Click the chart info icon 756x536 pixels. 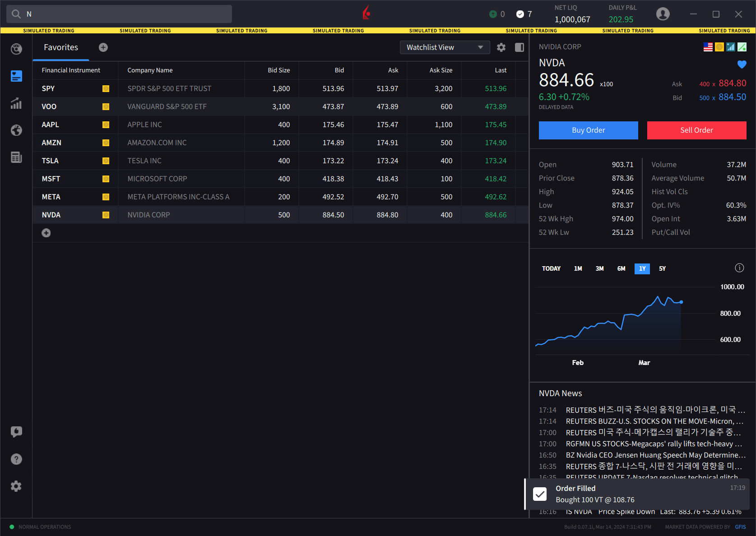click(x=739, y=268)
